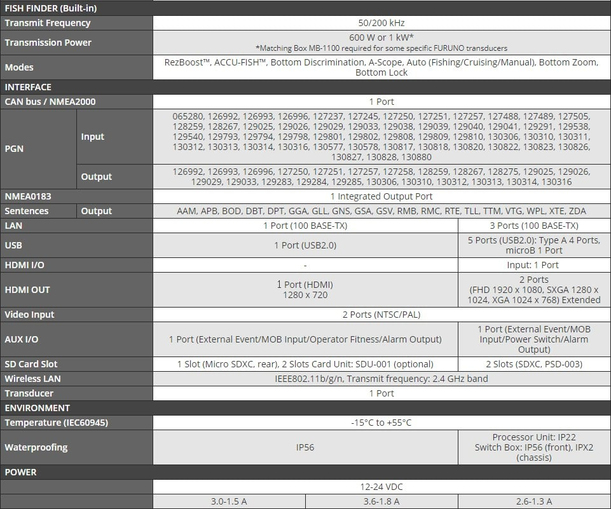
Task: Select the IP56 waterproofing value cell
Action: (305, 447)
